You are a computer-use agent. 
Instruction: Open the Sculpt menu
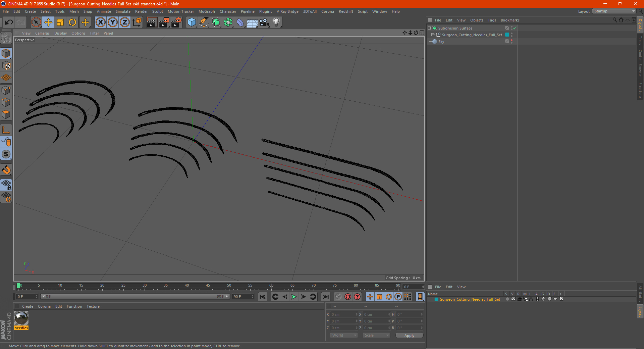(x=157, y=11)
